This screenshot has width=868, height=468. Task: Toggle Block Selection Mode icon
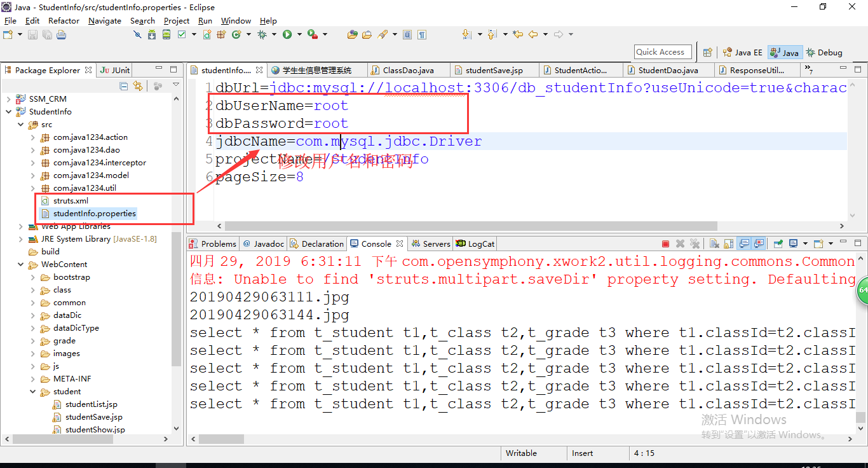click(407, 34)
